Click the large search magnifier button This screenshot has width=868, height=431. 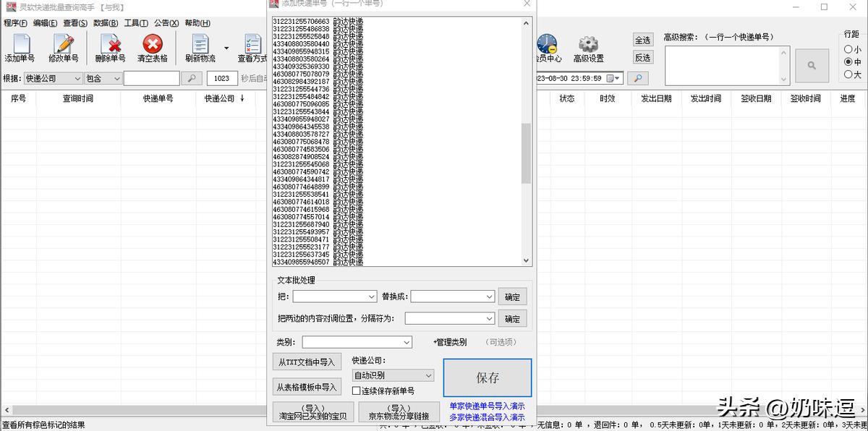click(812, 66)
